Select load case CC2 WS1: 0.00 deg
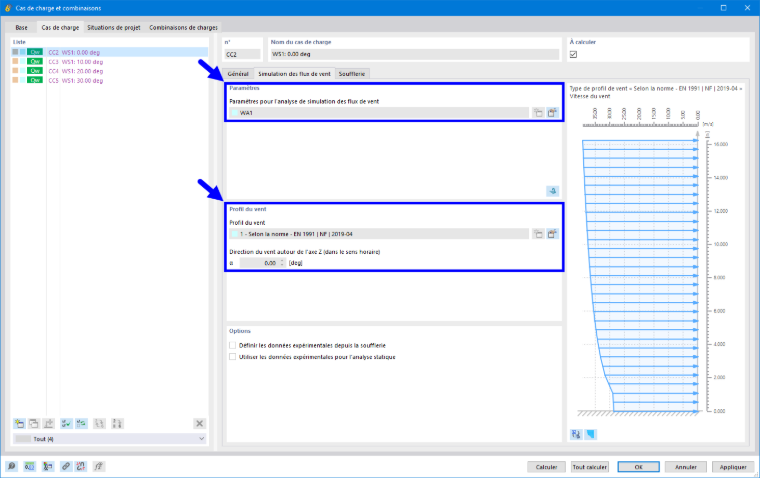 (110, 52)
